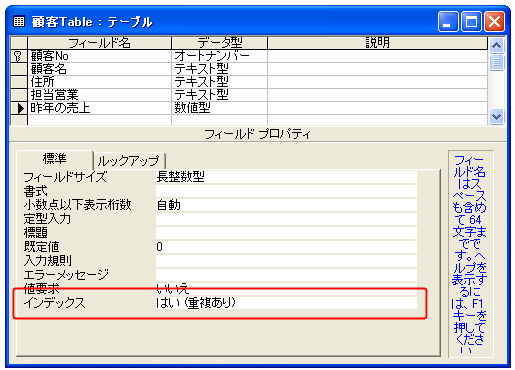Click the フィールド名 column header
Viewport: 515px width, 370px height.
click(x=99, y=43)
